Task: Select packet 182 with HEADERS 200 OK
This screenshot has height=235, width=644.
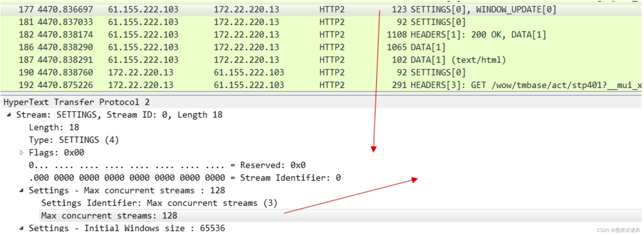Action: tap(201, 35)
